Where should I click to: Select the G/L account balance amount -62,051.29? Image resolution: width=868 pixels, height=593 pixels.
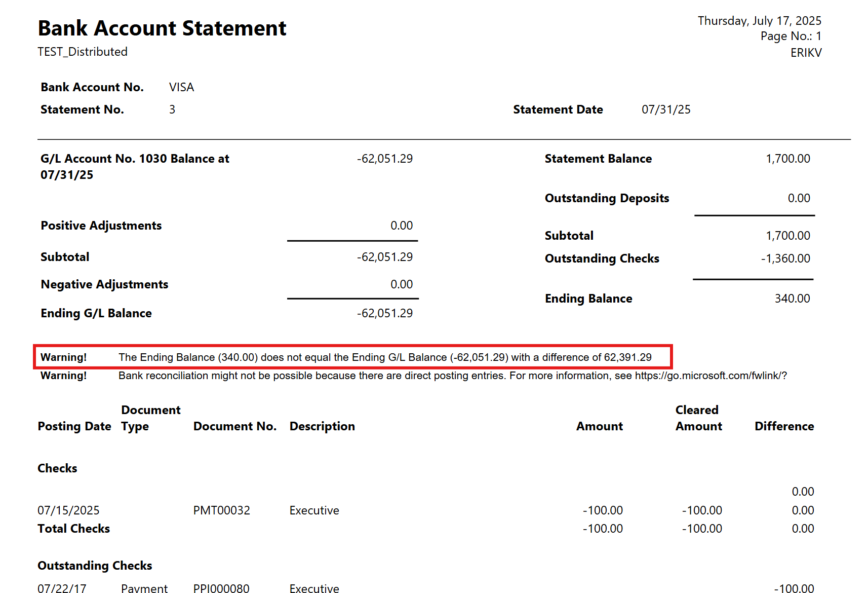point(384,159)
